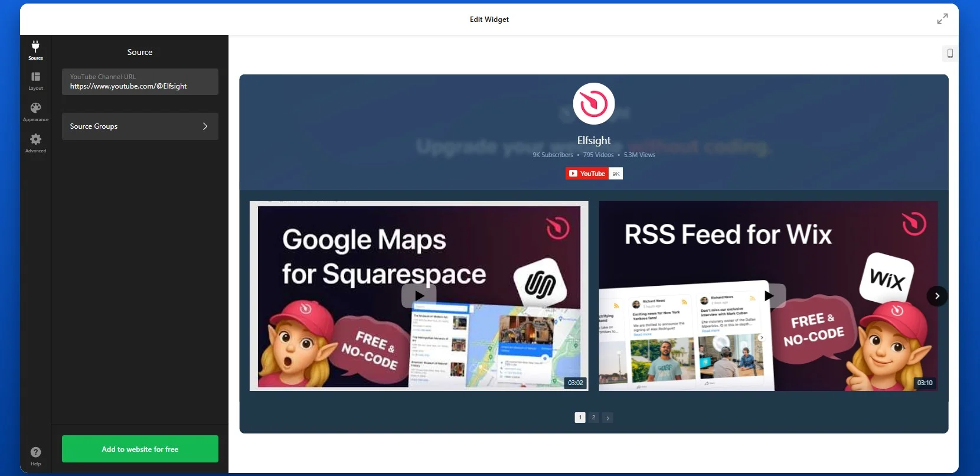
Task: Click the Source panel heading
Action: 140,52
